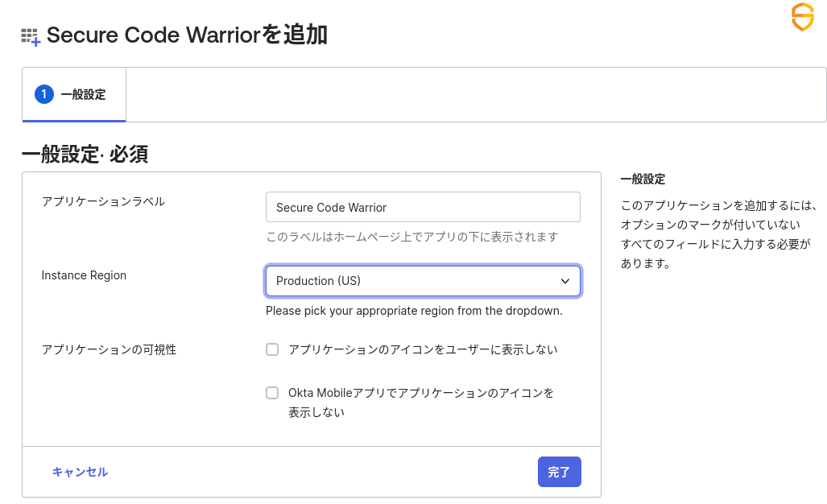Check アプリケーションのアイコンをユーザーに表示しない checkbox
The image size is (827, 504).
point(272,349)
